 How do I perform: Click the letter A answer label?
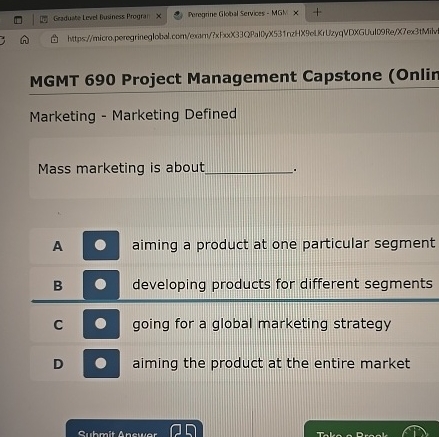point(58,246)
